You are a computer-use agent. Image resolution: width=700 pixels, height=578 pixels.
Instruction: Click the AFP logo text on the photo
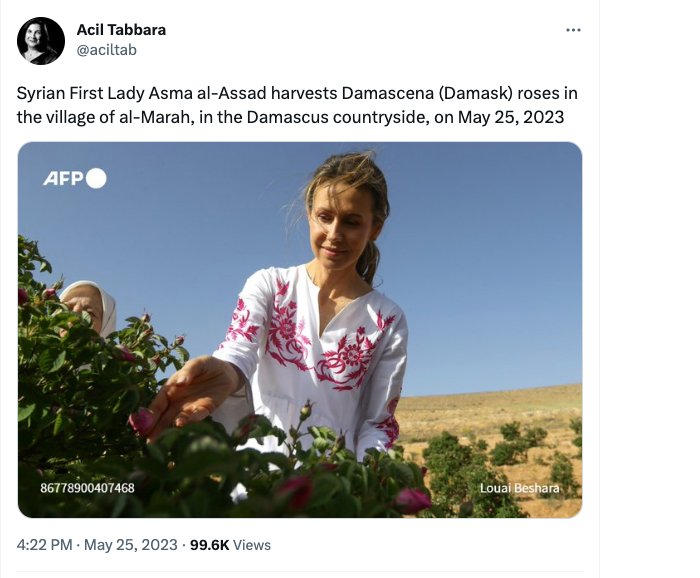[63, 179]
